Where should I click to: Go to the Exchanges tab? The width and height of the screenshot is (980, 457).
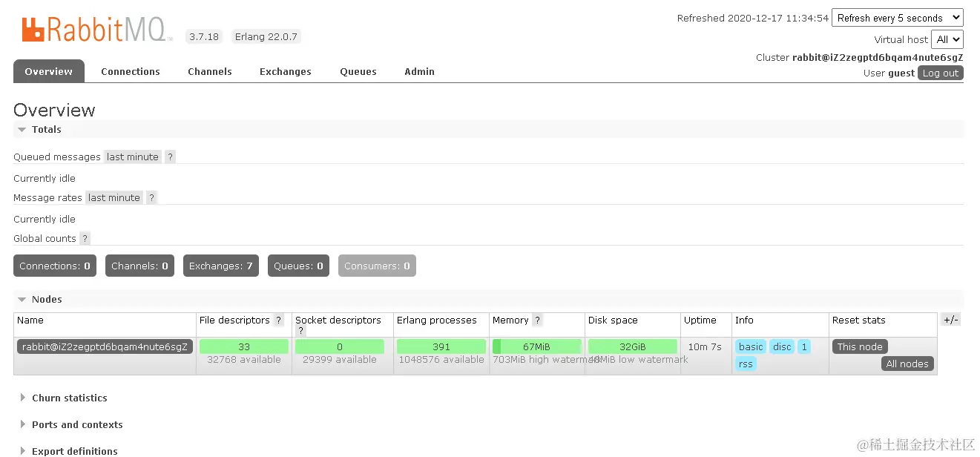(x=286, y=71)
